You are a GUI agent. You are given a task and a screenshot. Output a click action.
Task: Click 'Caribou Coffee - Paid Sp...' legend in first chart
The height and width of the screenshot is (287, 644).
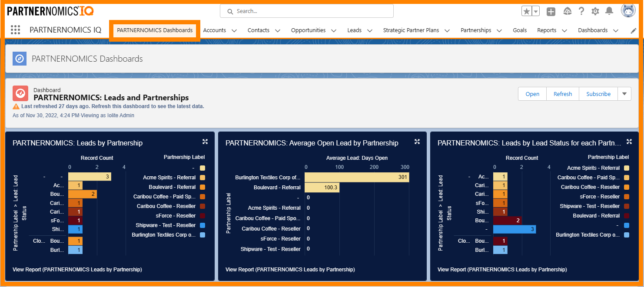pos(164,197)
